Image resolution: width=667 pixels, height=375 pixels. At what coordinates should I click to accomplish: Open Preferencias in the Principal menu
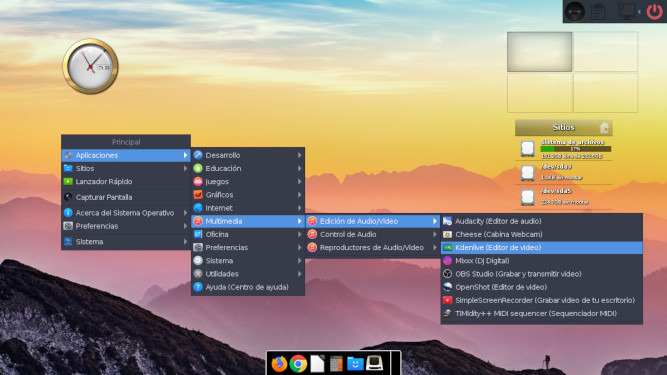tap(126, 226)
